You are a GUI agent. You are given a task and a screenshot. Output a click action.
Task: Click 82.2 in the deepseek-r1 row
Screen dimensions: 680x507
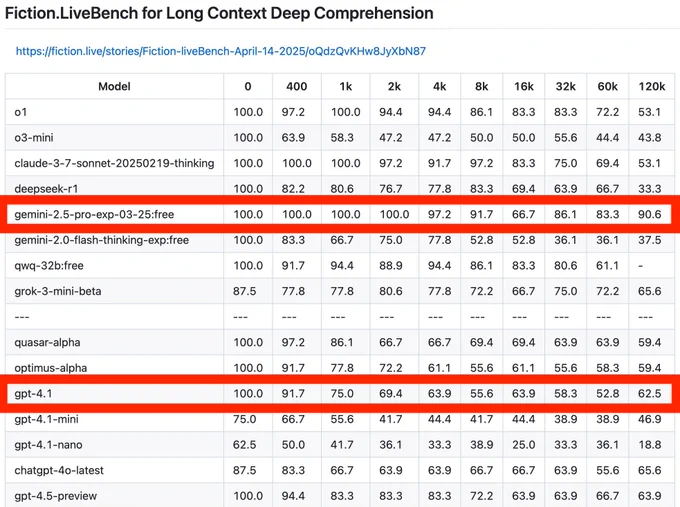pyautogui.click(x=293, y=189)
